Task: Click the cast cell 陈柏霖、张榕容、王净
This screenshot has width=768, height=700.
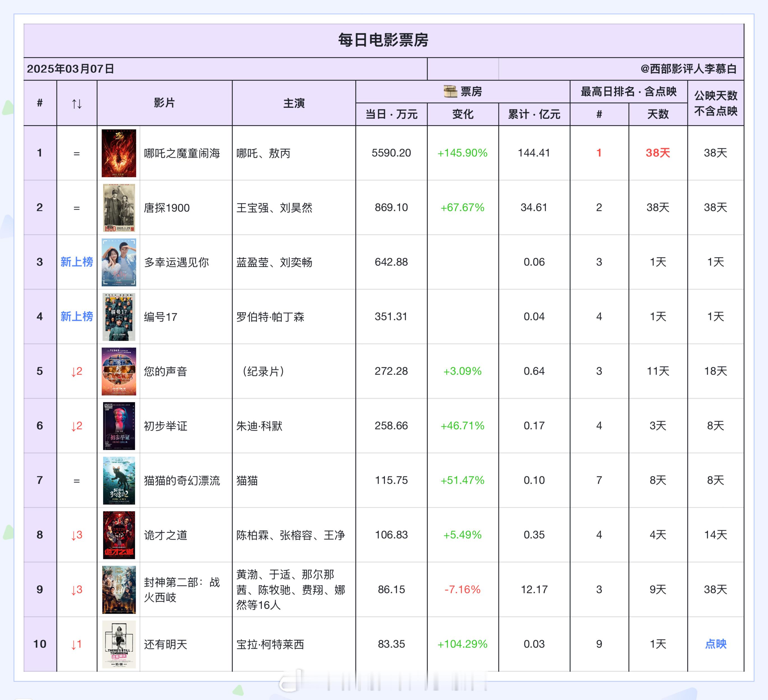Action: click(x=291, y=535)
